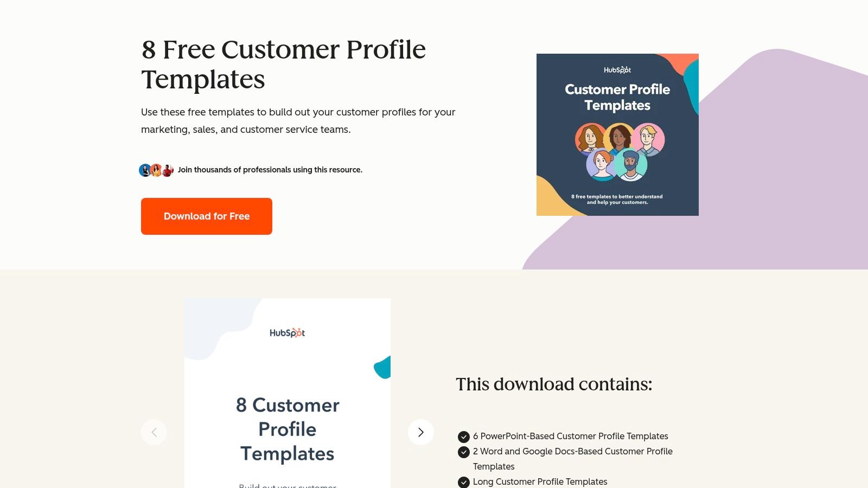Click the checkmark icon beside PowerPoint templates item
Screen dimensions: 868x488
coord(464,436)
